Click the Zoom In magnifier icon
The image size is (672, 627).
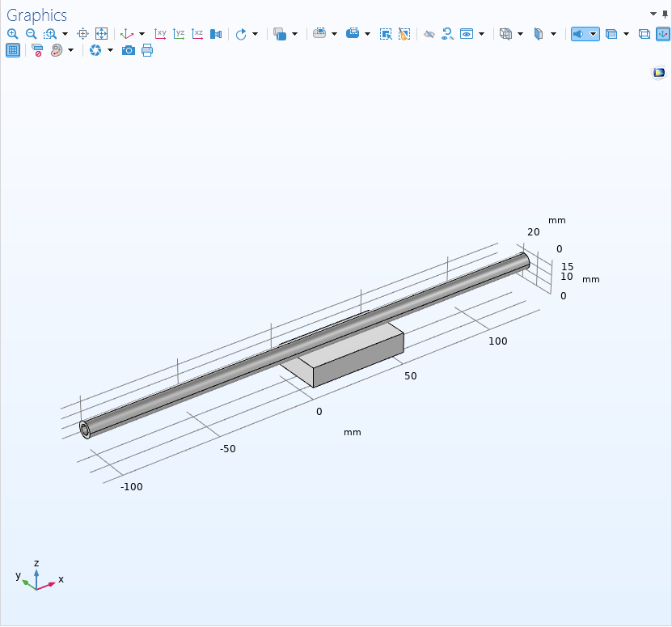pyautogui.click(x=12, y=34)
